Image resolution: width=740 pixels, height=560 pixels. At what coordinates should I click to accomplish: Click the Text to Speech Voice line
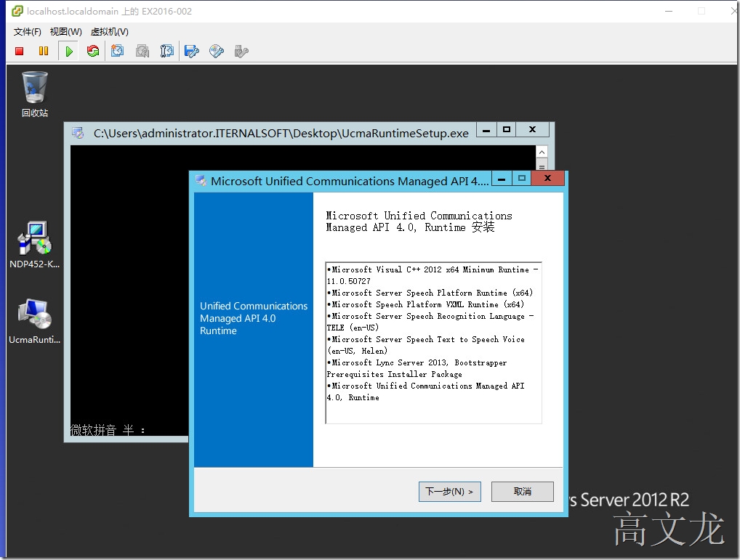(426, 345)
